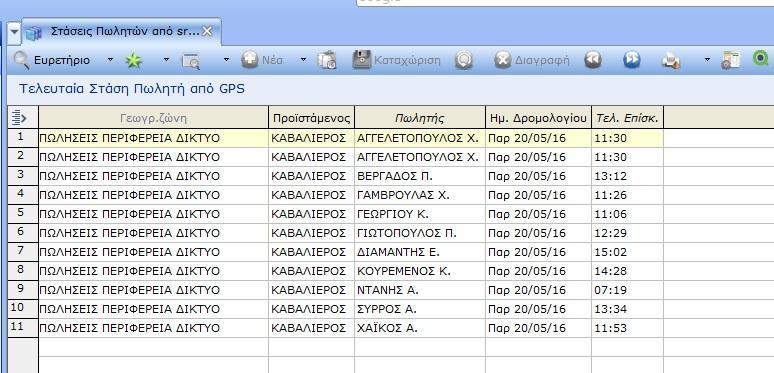Click the ΓΕΩΡΓΙΟΥ Κ. seller cell
Viewport: 774px width, 373px height.
pyautogui.click(x=420, y=214)
